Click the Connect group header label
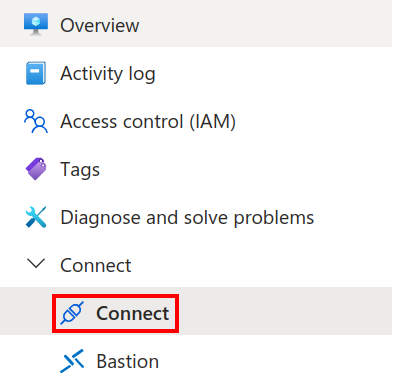Viewport: 397px width, 382px height. tap(96, 265)
